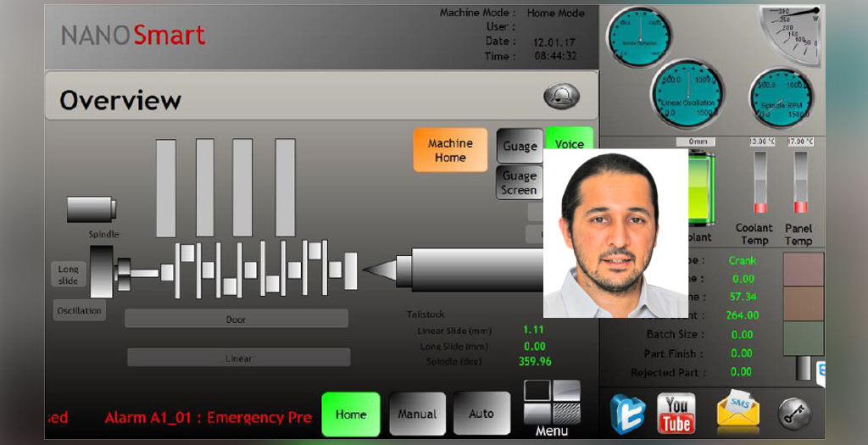Click the Rejected Part label
868x445 pixels.
(x=668, y=372)
